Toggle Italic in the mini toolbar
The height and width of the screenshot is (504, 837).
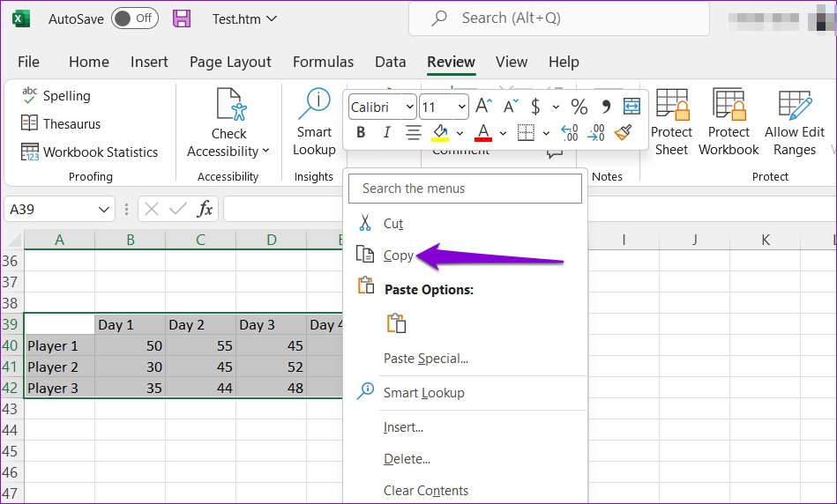point(386,132)
